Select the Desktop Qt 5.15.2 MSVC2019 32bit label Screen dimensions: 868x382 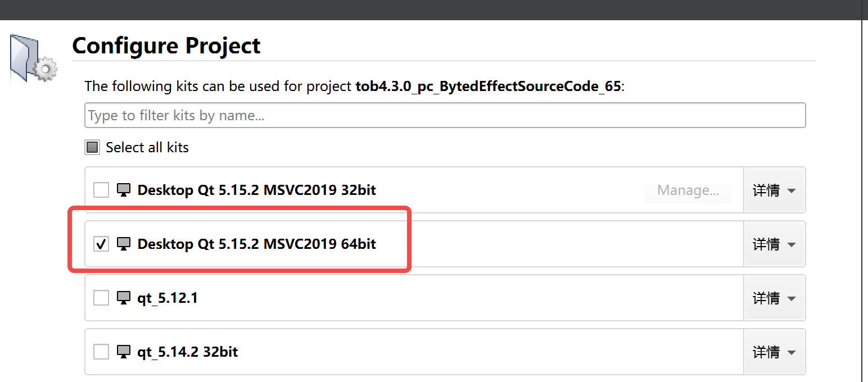click(x=257, y=190)
